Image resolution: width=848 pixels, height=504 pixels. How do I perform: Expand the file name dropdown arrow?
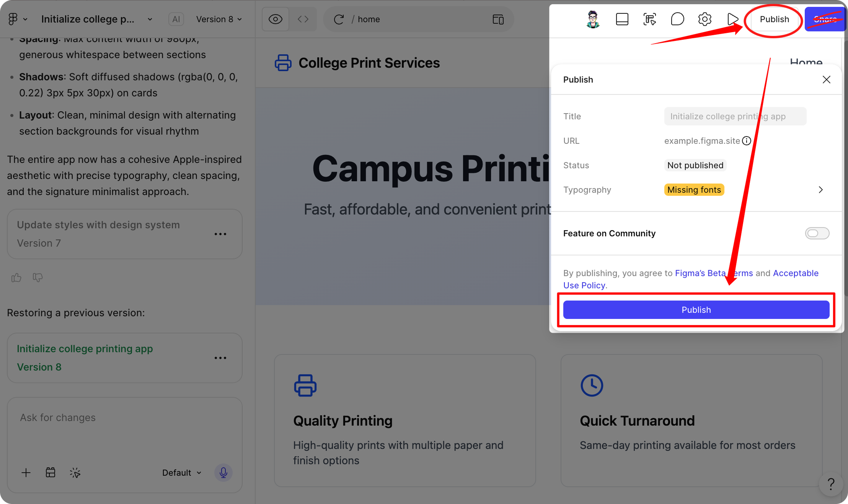tap(150, 19)
